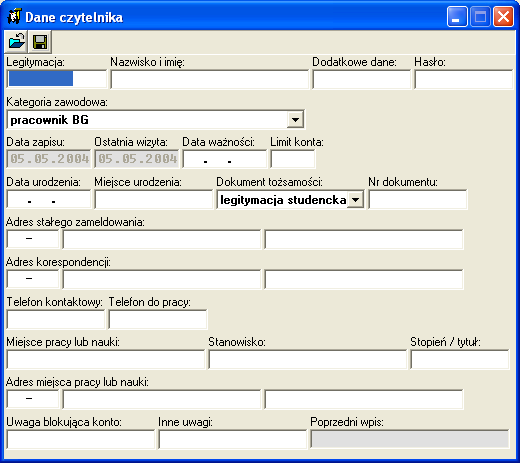Click the disabled Poprzedni wpis field

tap(410, 439)
